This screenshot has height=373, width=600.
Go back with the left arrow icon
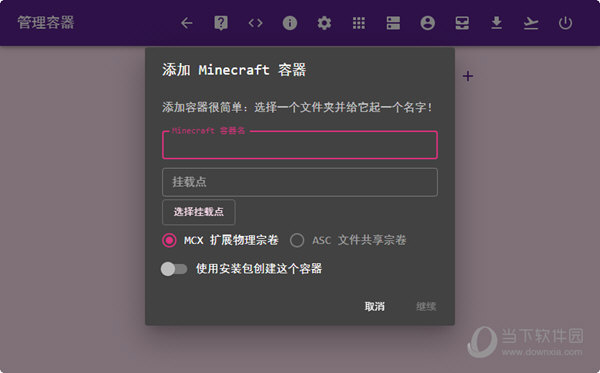pos(186,23)
